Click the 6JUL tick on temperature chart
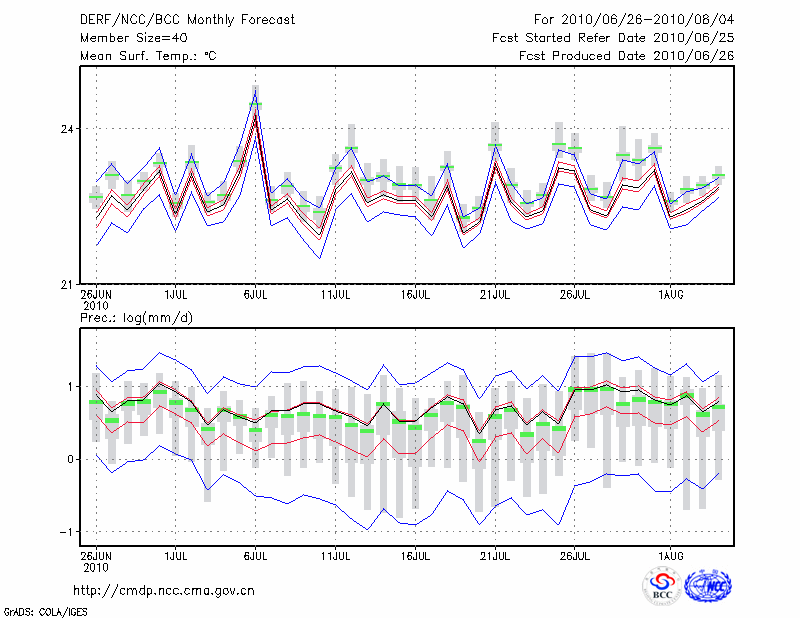Screen dimensions: 800x618 pos(255,295)
